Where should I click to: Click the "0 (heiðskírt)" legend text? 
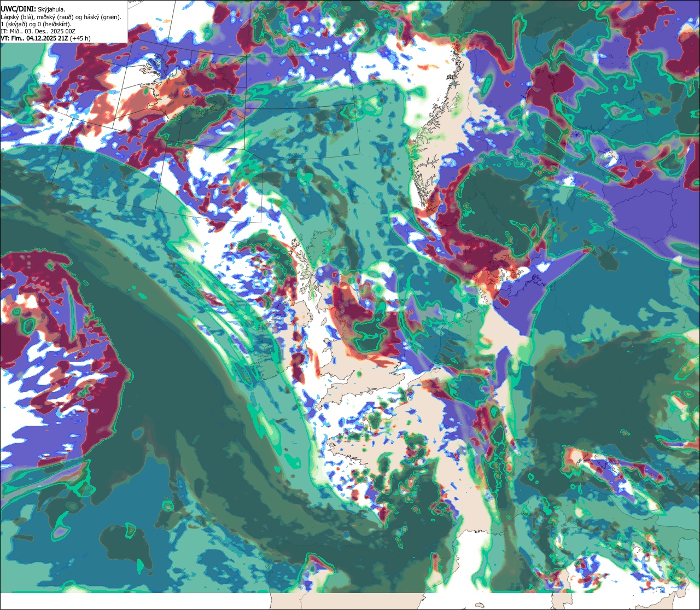tap(53, 25)
